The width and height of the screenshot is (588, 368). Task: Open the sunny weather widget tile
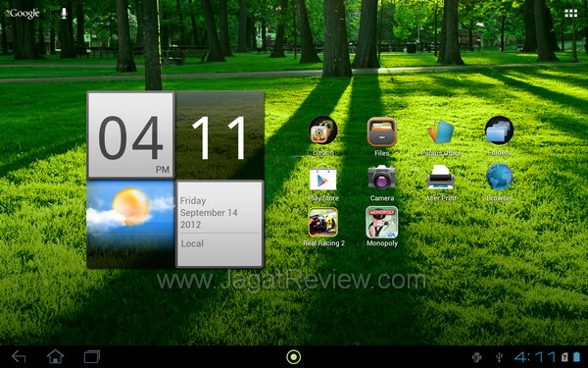[x=131, y=224]
